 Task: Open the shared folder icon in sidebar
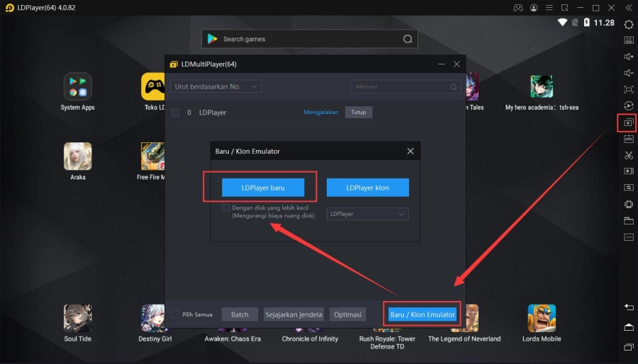pyautogui.click(x=629, y=220)
